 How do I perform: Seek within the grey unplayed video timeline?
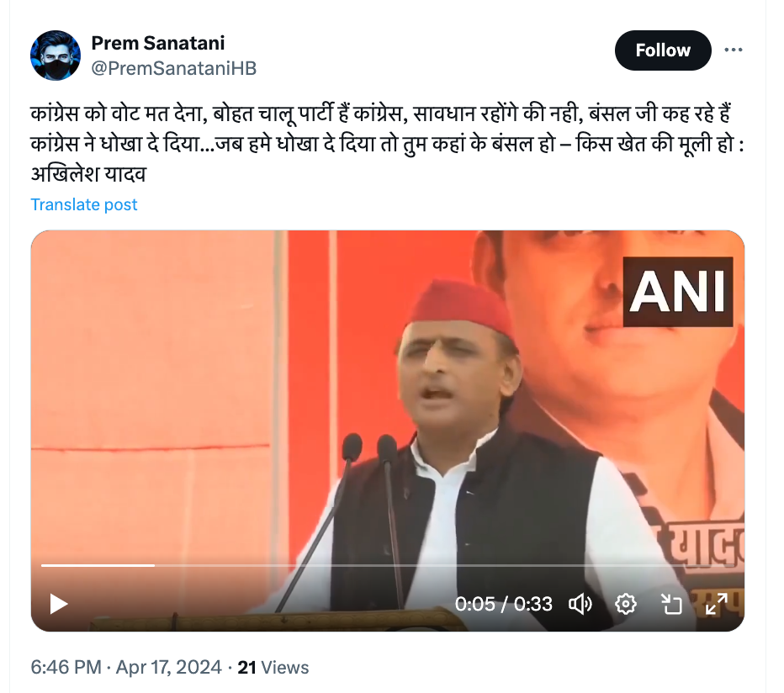[444, 565]
